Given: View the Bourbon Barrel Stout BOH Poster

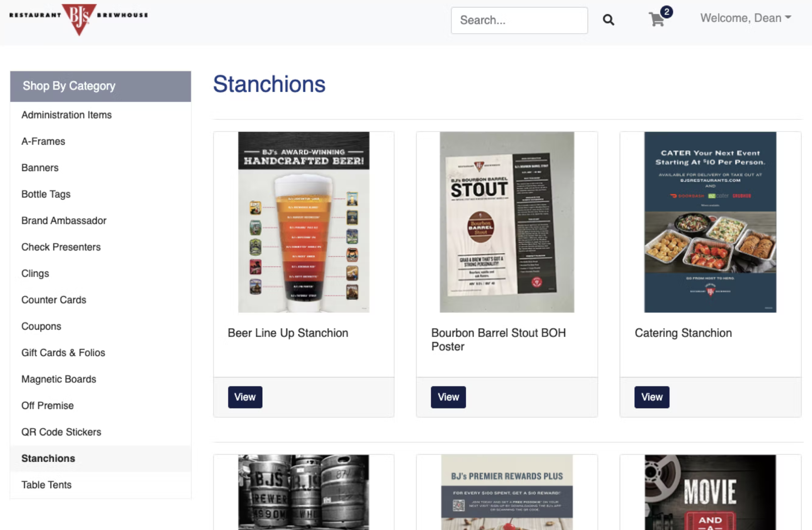Looking at the screenshot, I should tap(448, 397).
